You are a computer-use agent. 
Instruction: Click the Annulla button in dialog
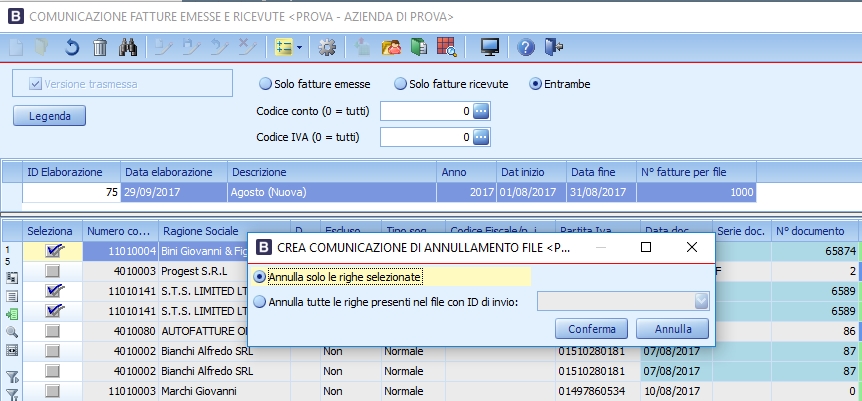673,329
